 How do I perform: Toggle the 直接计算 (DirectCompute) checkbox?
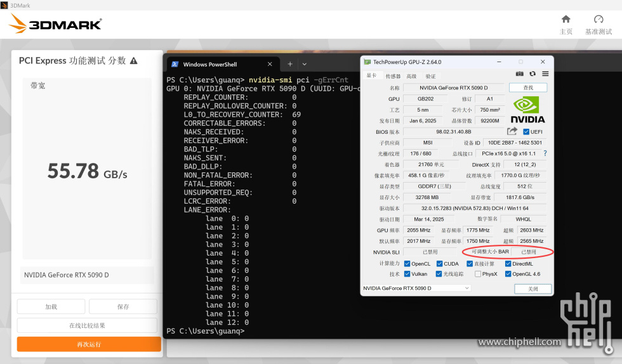pos(470,264)
